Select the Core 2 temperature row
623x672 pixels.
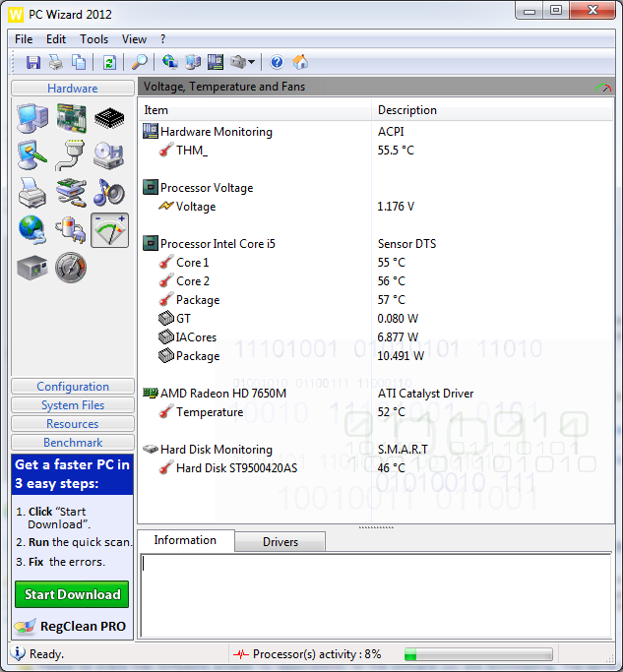click(x=377, y=281)
